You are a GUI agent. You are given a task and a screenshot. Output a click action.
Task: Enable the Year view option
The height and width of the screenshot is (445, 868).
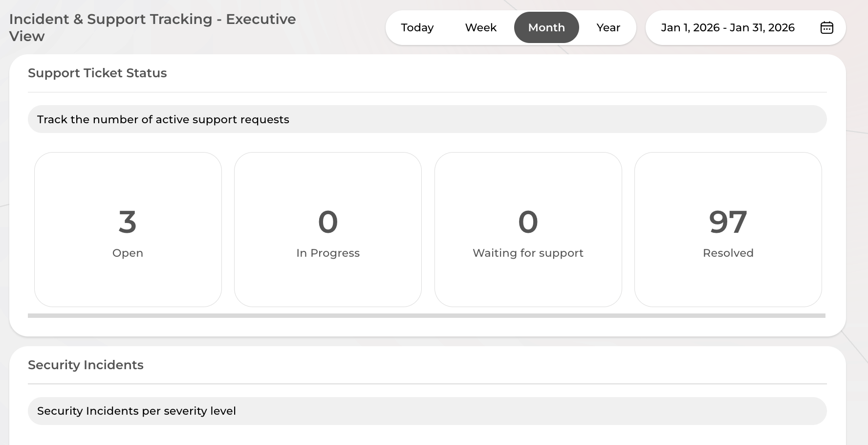[x=608, y=28]
